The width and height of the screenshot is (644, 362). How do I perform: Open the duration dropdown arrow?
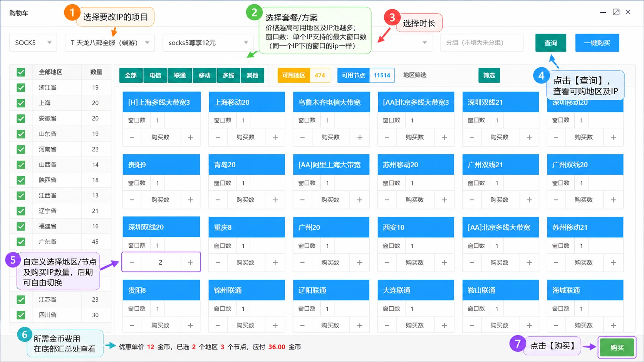tap(424, 43)
